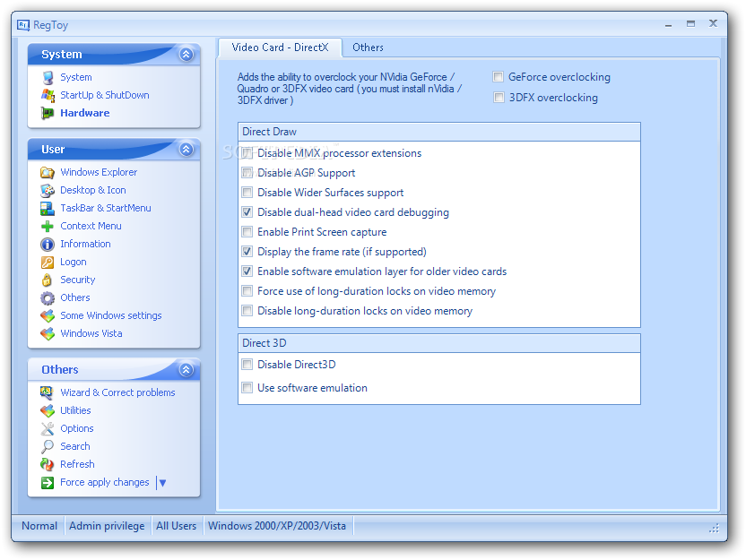Check Disable long-duration locks on video memory
Viewport: 746px width, 560px height.
247,311
